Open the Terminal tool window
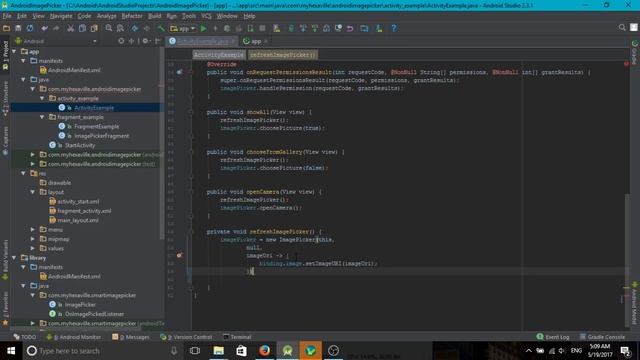Viewport: 640px width, 360px height. pos(238,337)
